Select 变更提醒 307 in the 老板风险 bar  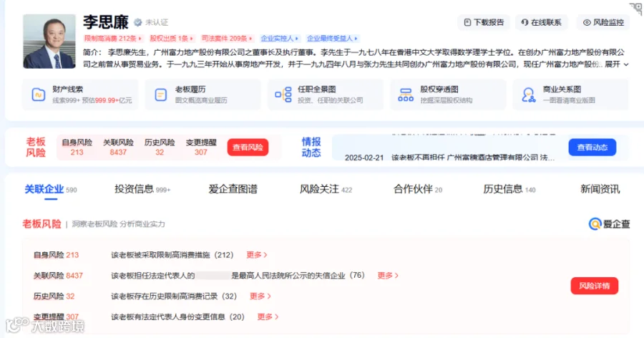(201, 148)
